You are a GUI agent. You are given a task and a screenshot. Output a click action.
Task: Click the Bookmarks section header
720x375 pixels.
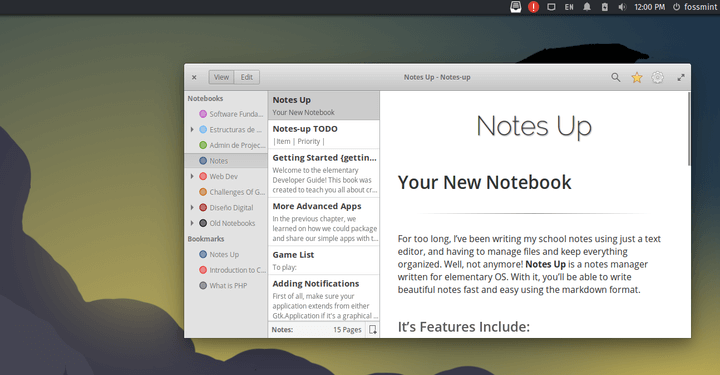(x=206, y=239)
